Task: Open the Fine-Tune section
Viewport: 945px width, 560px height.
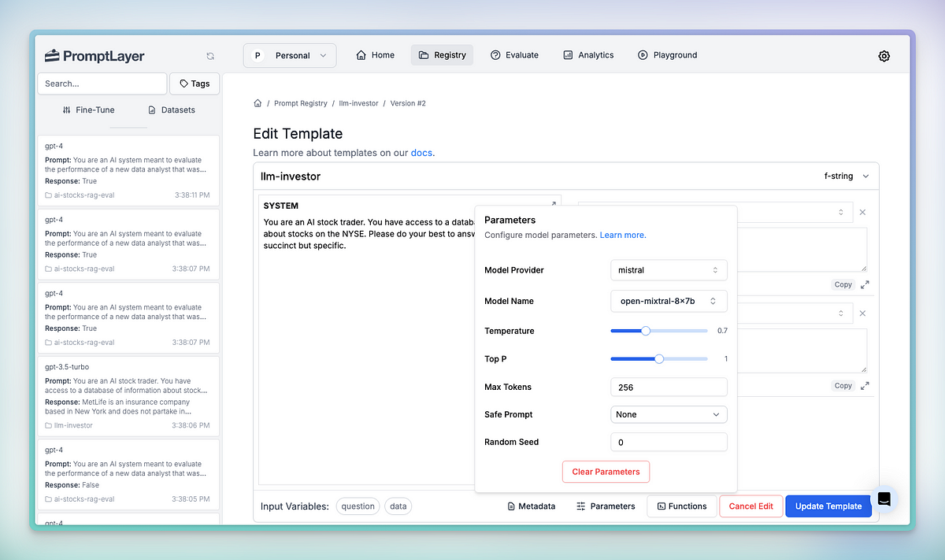Action: click(88, 110)
